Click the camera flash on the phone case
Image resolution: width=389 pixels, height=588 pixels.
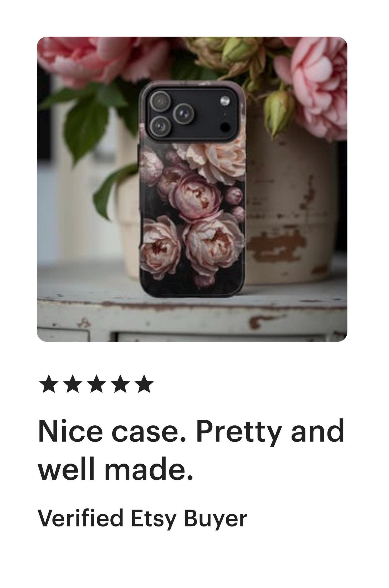click(225, 101)
